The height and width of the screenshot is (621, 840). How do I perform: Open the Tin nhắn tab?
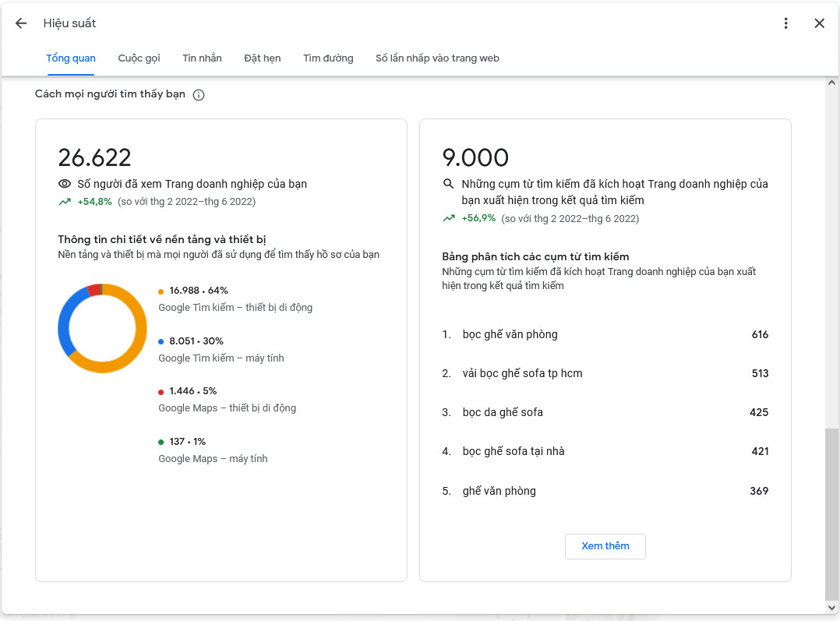[202, 58]
